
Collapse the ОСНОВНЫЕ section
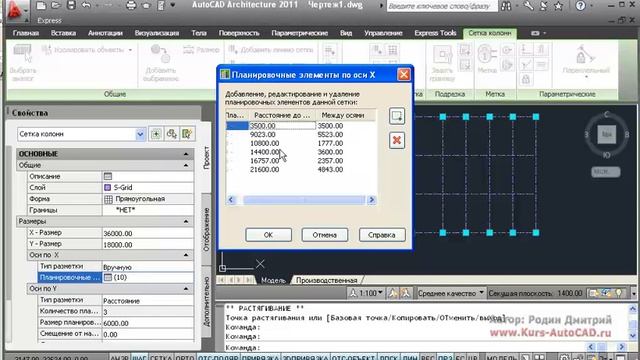[186, 154]
